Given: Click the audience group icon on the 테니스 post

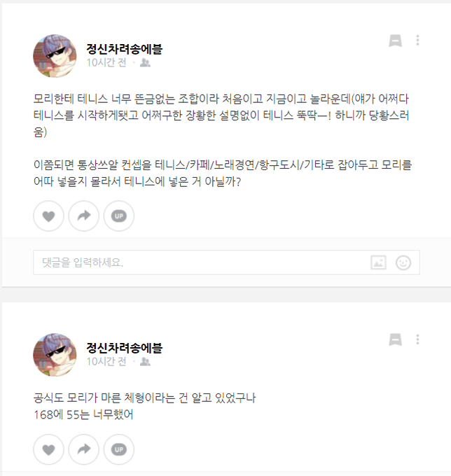Looking at the screenshot, I should (145, 63).
